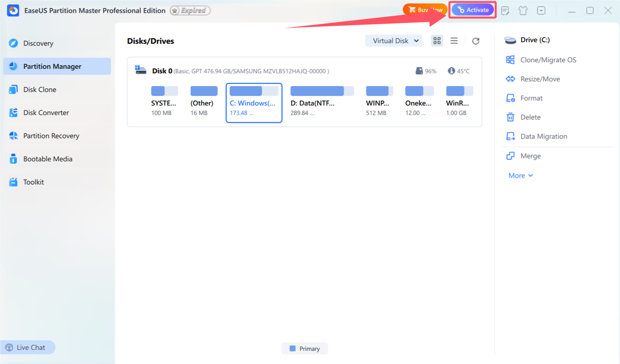
Task: Click the Disk Clone icon
Action: [13, 89]
